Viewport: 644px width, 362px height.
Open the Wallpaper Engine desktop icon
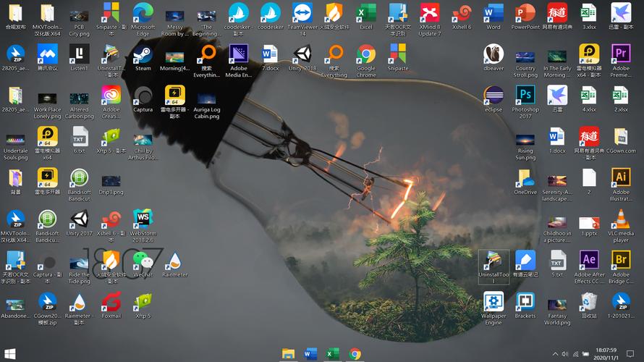493,303
